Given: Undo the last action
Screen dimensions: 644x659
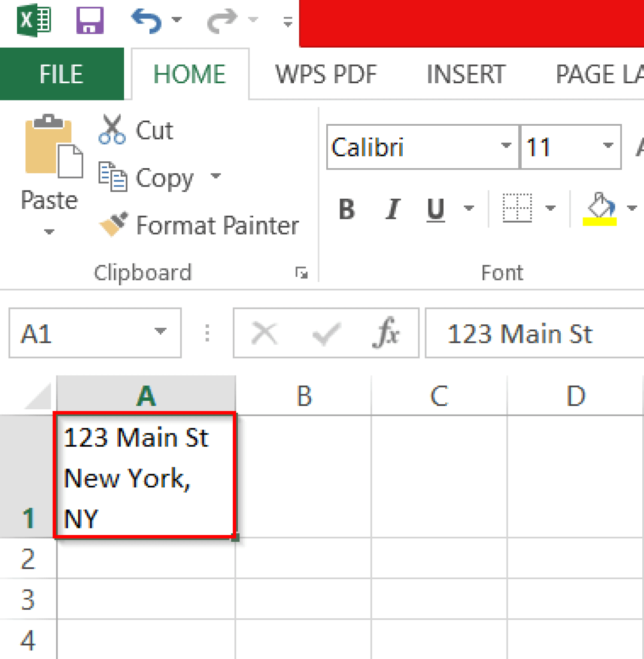Looking at the screenshot, I should pyautogui.click(x=147, y=20).
